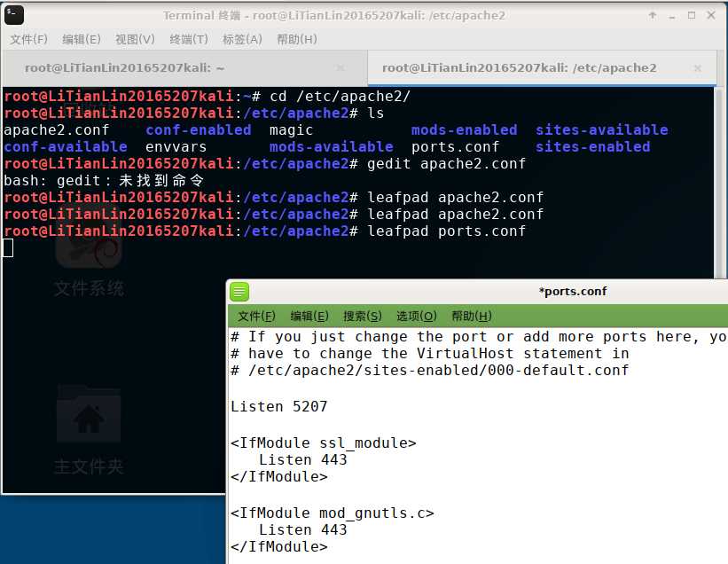Click 'have to change the VirtualHost' comment line
The height and width of the screenshot is (564, 728).
point(429,354)
